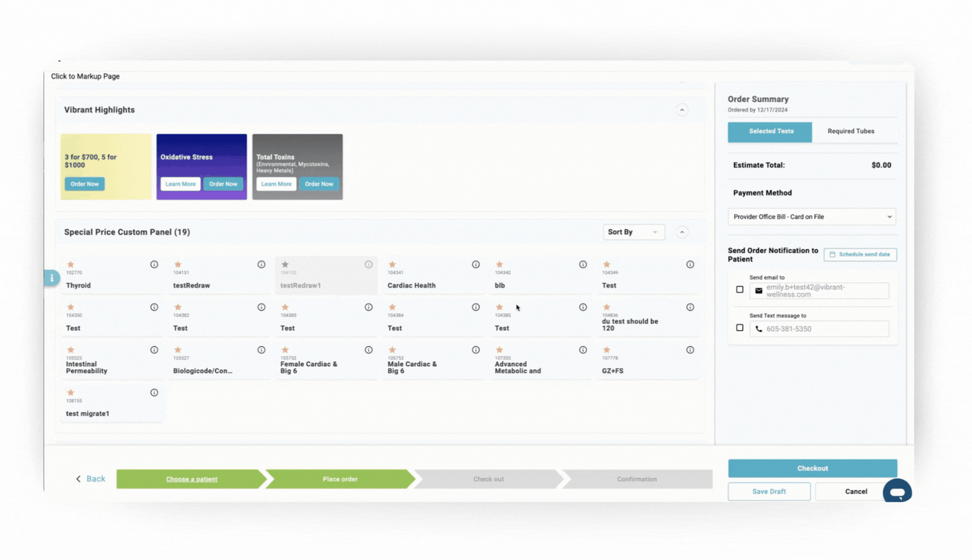The height and width of the screenshot is (560, 972).
Task: Click star icon on test migrate1 card
Action: [71, 392]
